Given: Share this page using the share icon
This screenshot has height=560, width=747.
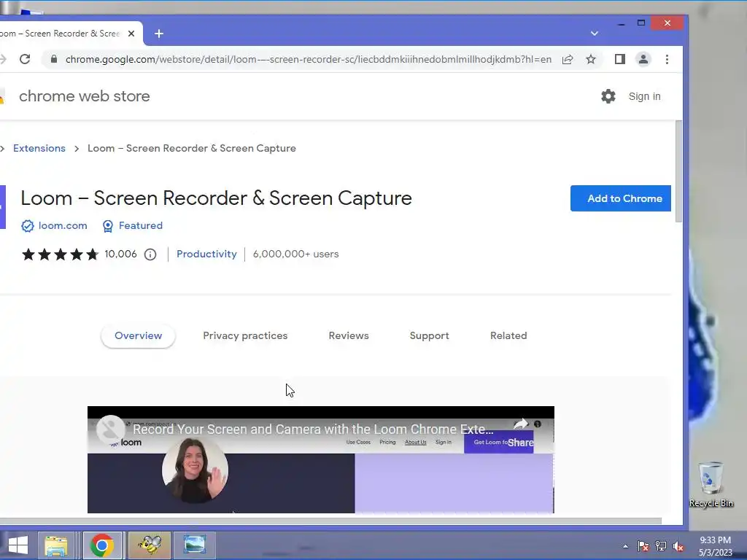Looking at the screenshot, I should pyautogui.click(x=568, y=59).
